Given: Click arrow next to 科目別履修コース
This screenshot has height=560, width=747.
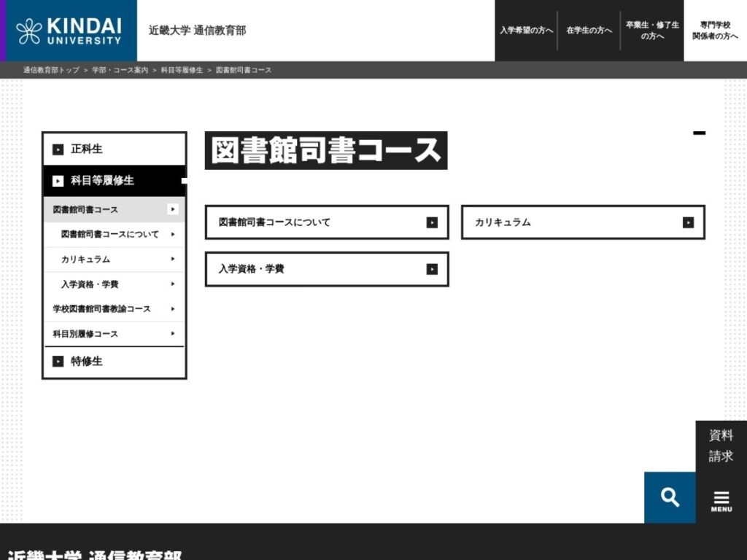Looking at the screenshot, I should click(x=172, y=334).
